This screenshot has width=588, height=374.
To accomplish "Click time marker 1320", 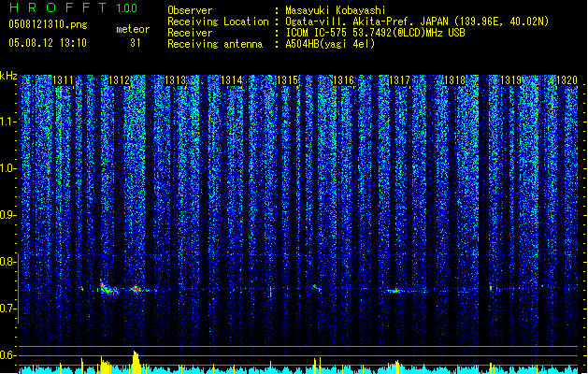I will click(566, 79).
